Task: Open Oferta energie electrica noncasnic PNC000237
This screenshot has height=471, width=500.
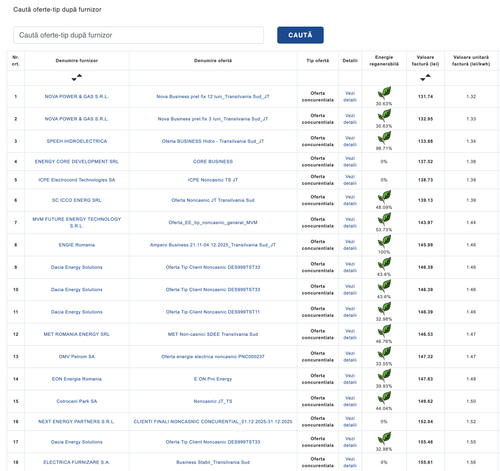Action: [x=213, y=356]
